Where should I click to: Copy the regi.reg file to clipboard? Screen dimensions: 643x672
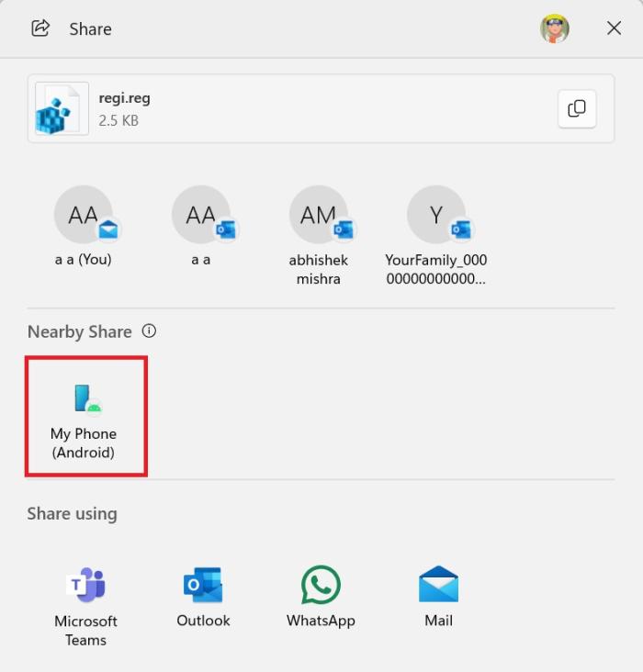pos(577,109)
